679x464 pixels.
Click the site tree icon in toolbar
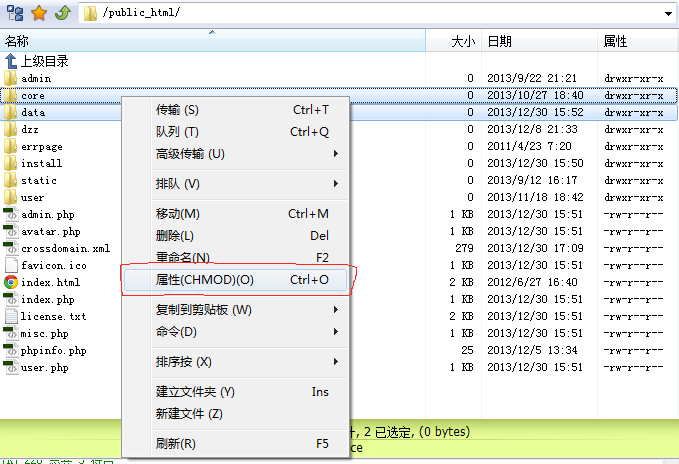(15, 13)
